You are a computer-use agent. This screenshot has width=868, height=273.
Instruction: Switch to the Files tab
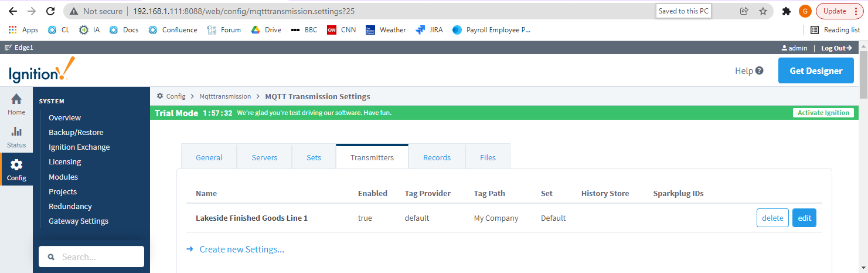(488, 157)
